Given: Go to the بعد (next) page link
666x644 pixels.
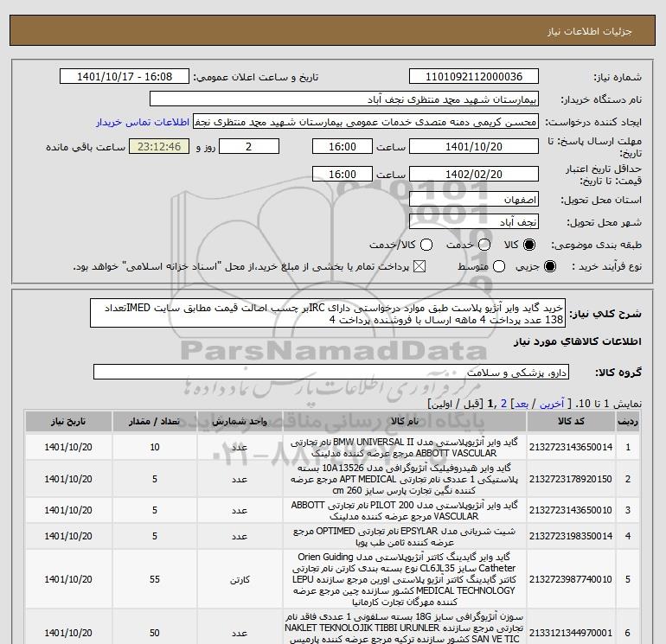Looking at the screenshot, I should 522,404.
